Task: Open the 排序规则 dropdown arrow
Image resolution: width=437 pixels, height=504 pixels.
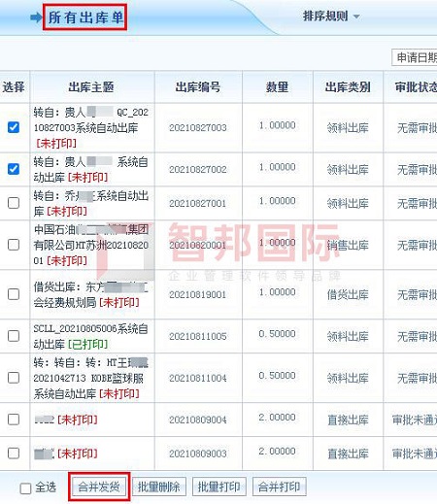Action: (x=356, y=17)
